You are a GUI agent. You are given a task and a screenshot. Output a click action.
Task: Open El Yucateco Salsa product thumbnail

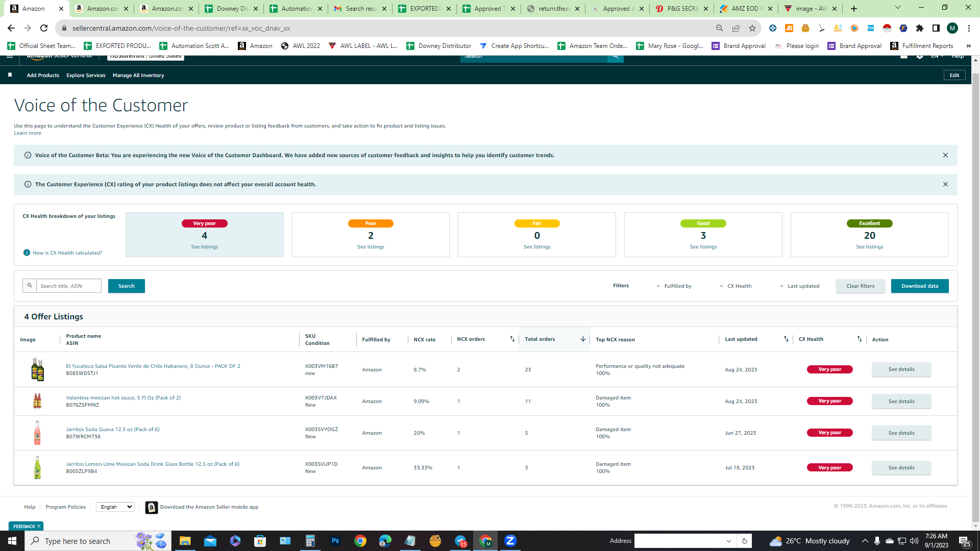(37, 369)
